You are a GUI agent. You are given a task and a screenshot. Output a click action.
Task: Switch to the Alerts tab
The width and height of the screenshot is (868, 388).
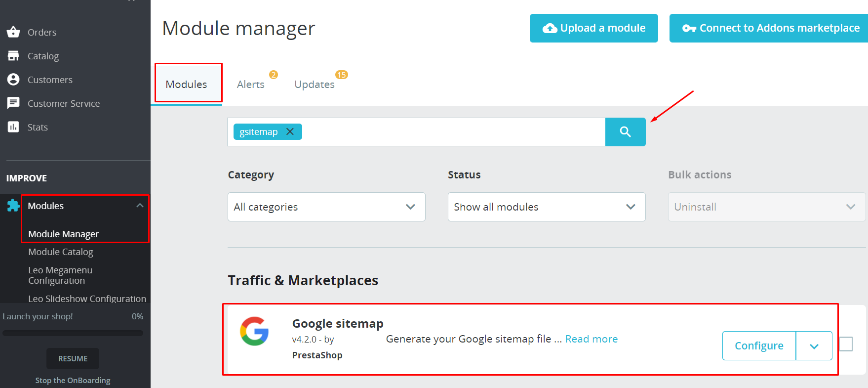click(x=251, y=85)
